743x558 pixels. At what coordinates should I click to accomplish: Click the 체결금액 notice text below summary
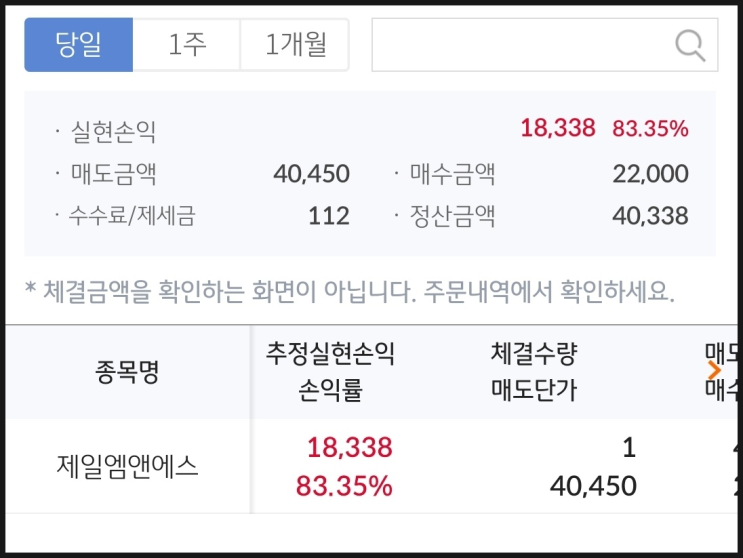[350, 292]
